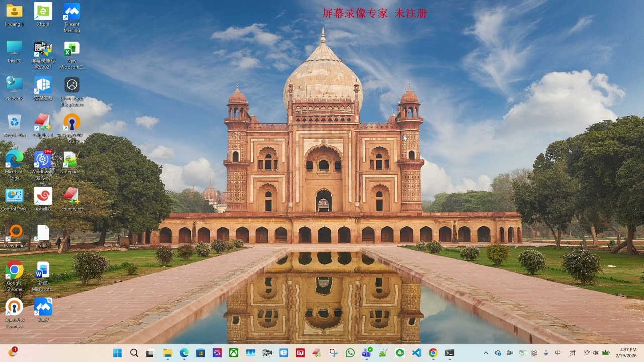The image size is (644, 362).
Task: Select the Network desktop icon
Action: (x=14, y=88)
